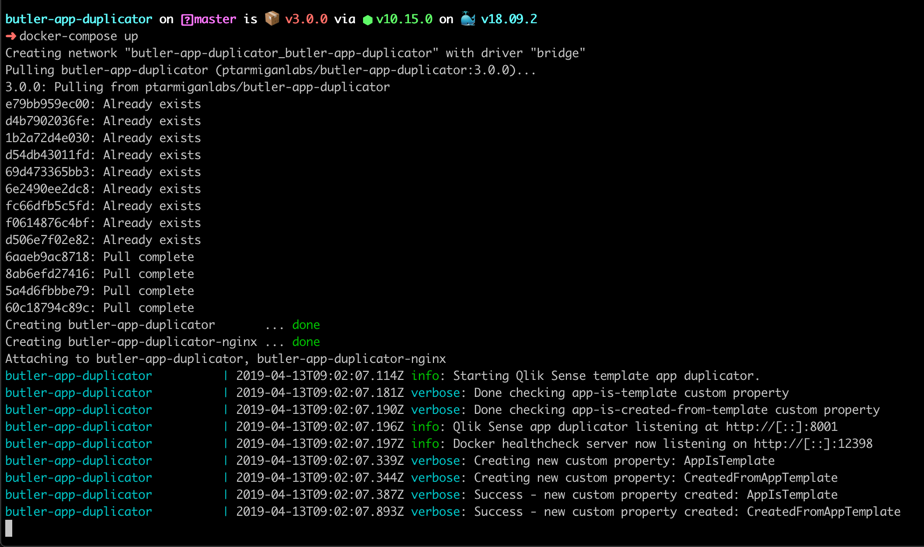Viewport: 924px width, 547px height.
Task: Click 'Done checking app-is-template custom property' message
Action: (x=631, y=393)
